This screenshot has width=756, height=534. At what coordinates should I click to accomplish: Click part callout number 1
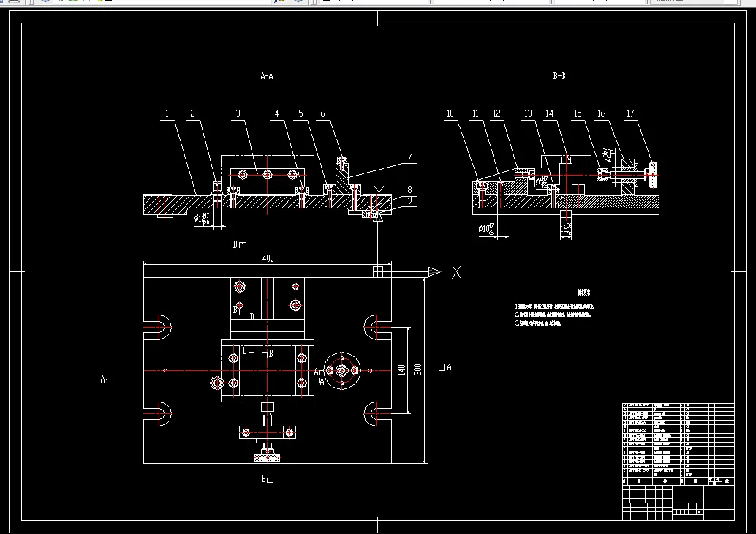(x=167, y=114)
